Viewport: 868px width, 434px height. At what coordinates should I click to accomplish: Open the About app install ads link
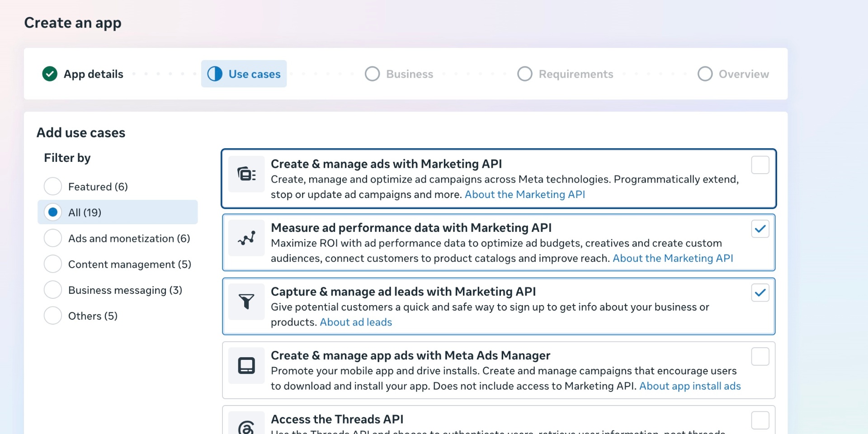click(x=690, y=386)
